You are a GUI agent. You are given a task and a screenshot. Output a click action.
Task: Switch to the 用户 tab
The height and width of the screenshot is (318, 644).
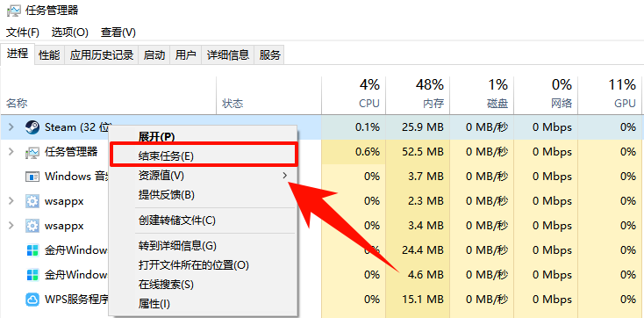(x=185, y=54)
